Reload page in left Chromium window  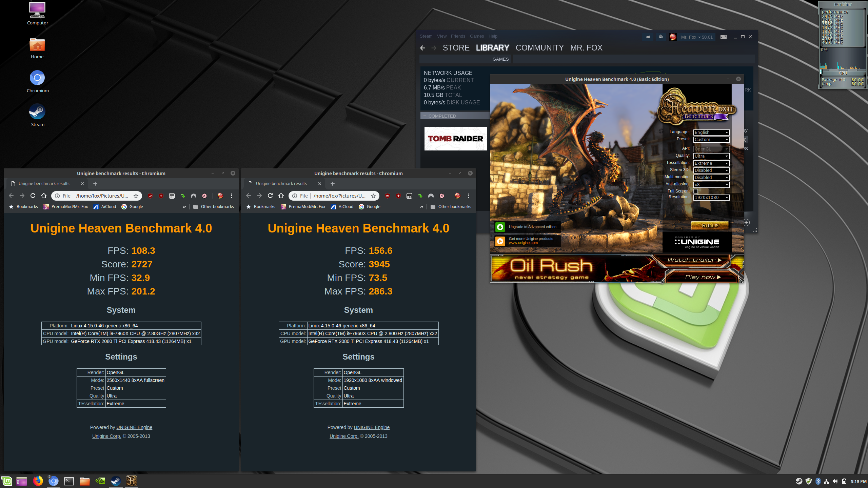click(33, 196)
